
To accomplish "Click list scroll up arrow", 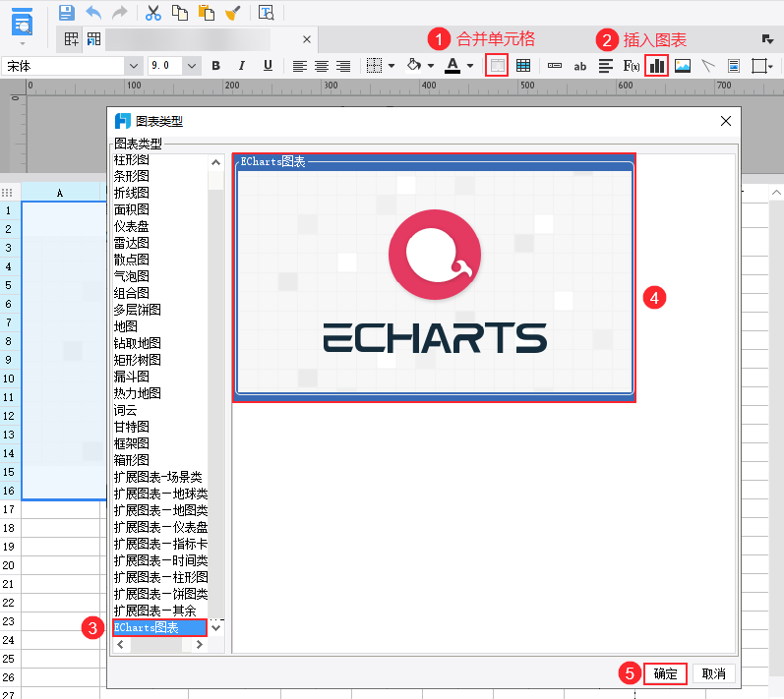I will coord(216,162).
